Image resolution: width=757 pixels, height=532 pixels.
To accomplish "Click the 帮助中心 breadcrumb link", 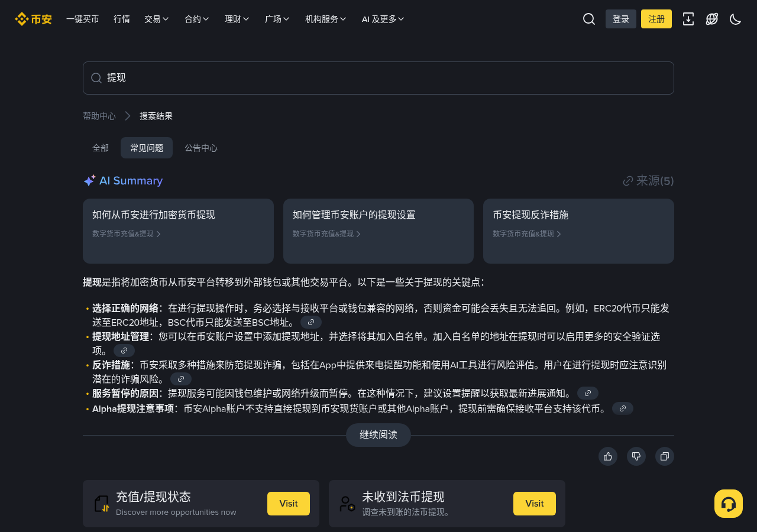I will click(99, 116).
